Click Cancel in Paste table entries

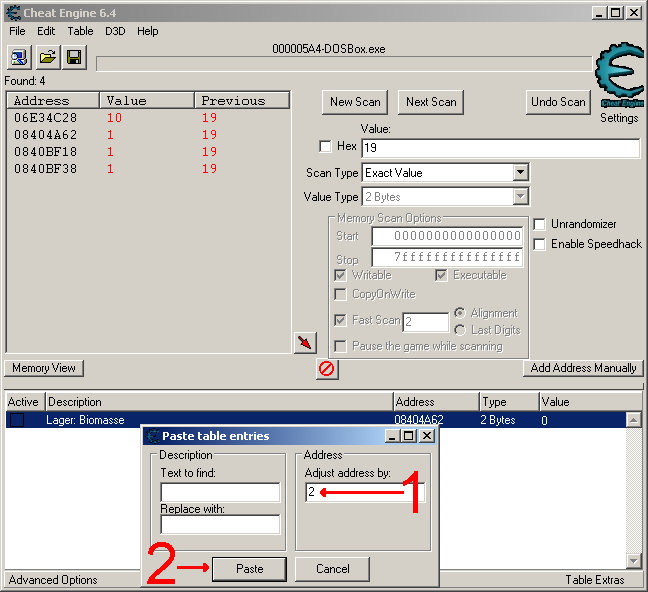point(333,569)
